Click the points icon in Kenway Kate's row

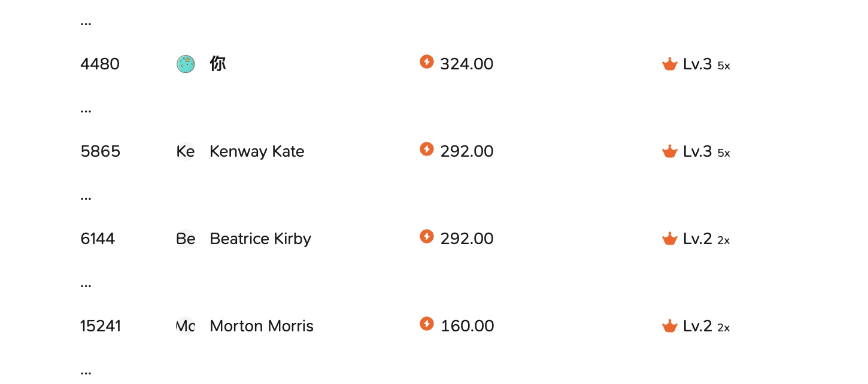coord(427,149)
